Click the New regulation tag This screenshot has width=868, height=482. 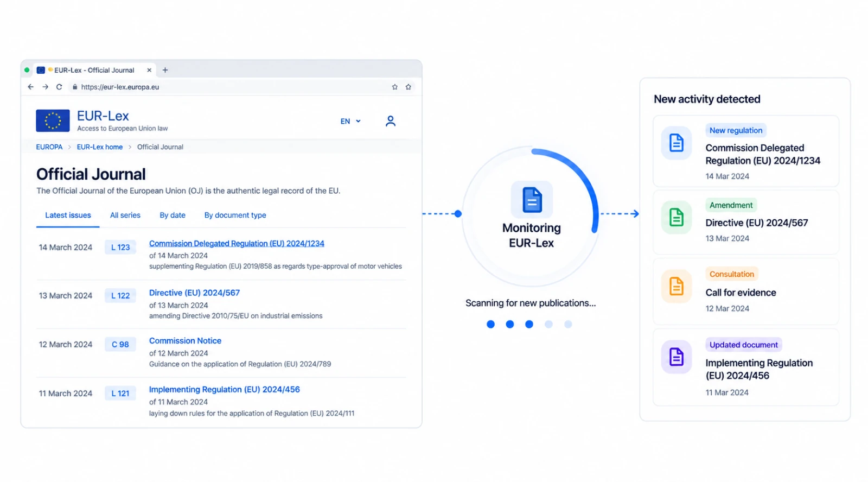coord(736,130)
